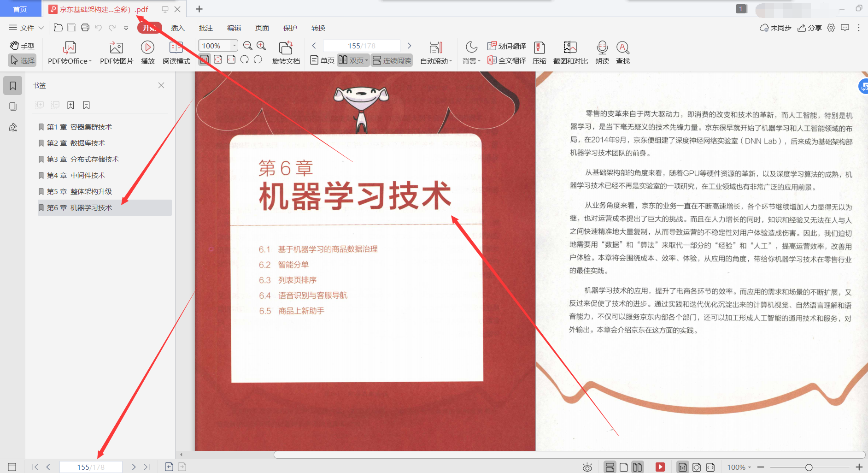This screenshot has height=473, width=868.
Task: Click the open file folder icon
Action: tap(59, 28)
